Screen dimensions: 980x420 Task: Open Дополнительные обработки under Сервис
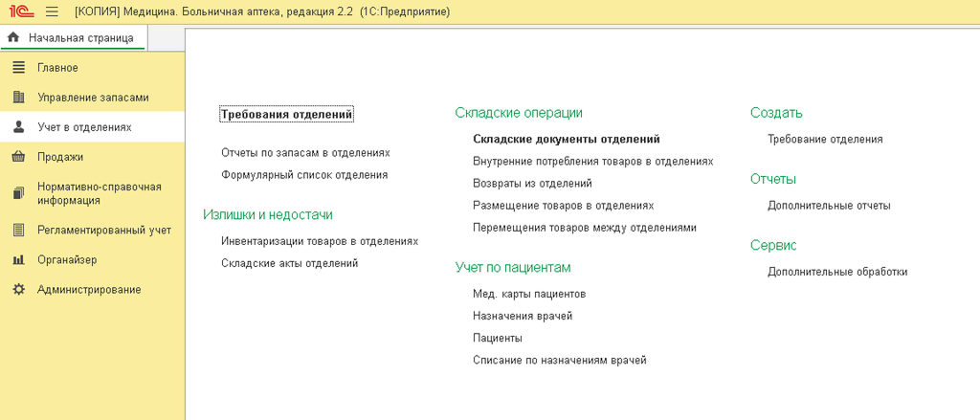click(836, 272)
